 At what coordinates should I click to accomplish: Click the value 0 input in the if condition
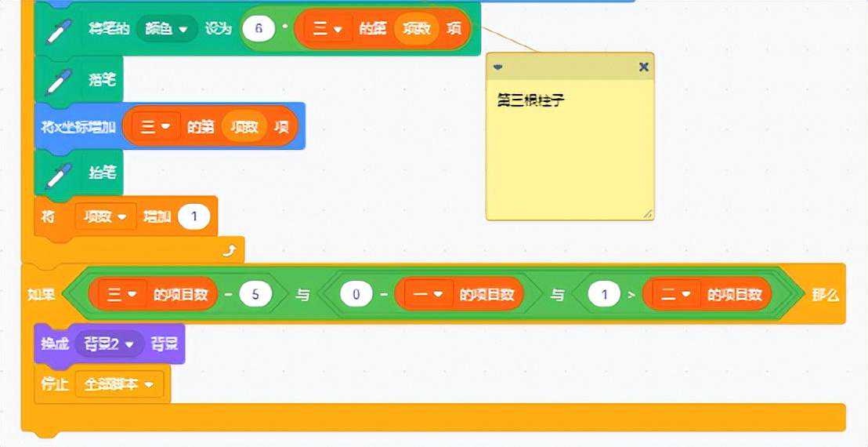356,295
